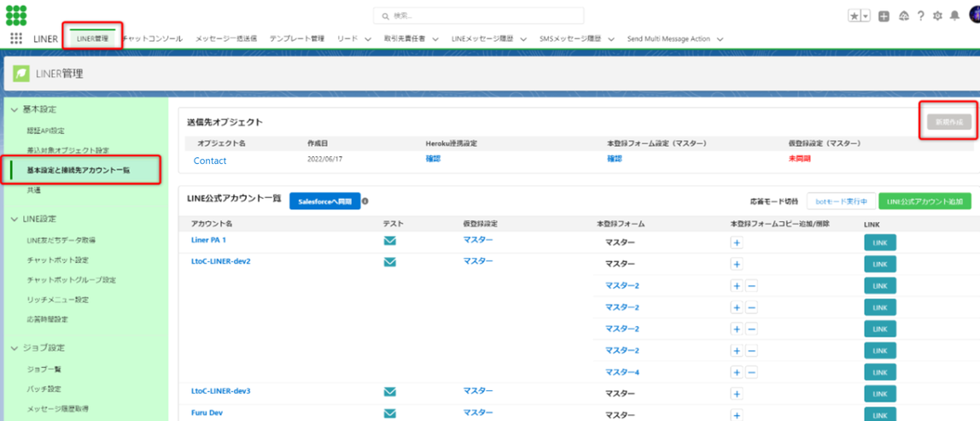
Task: Switch to the LINER管理 tab
Action: 92,38
